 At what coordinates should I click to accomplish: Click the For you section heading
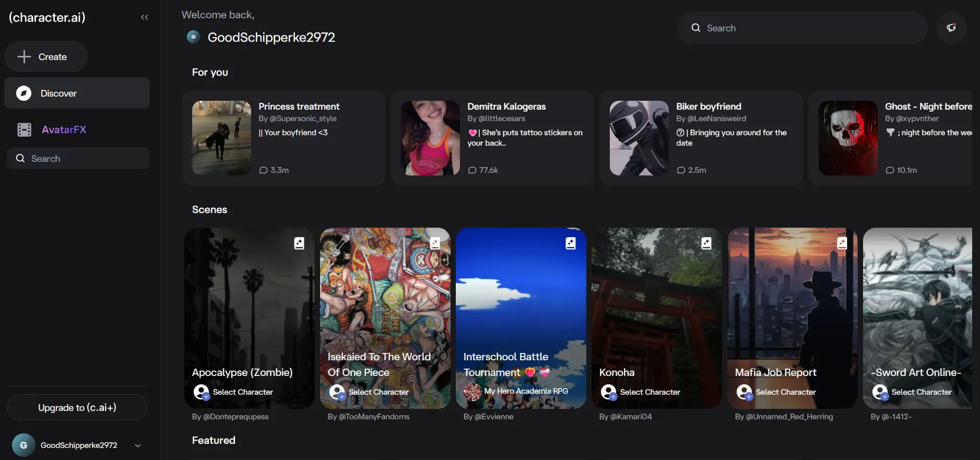(210, 72)
